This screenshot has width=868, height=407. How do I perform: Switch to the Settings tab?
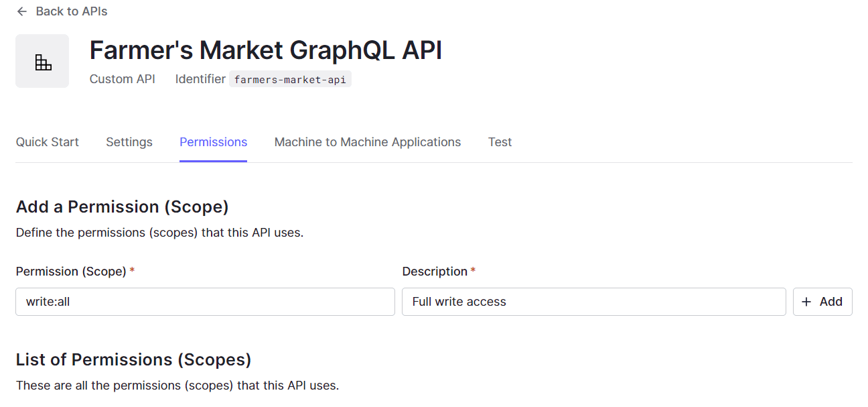129,142
